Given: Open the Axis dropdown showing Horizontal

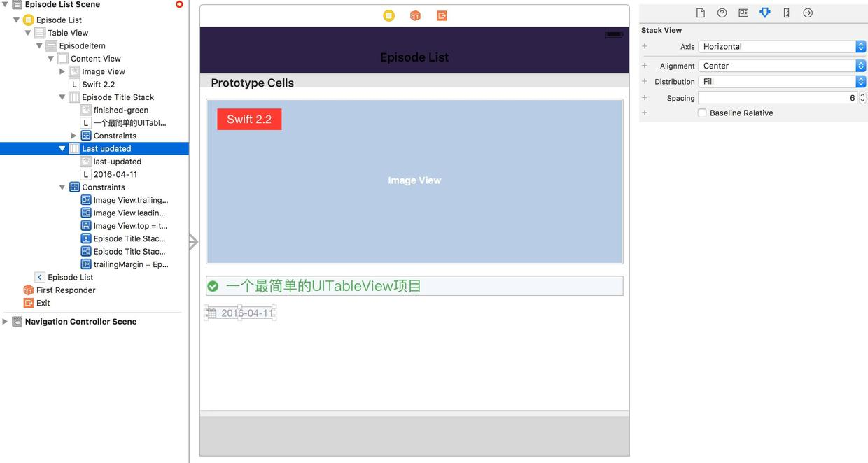Looking at the screenshot, I should point(782,46).
